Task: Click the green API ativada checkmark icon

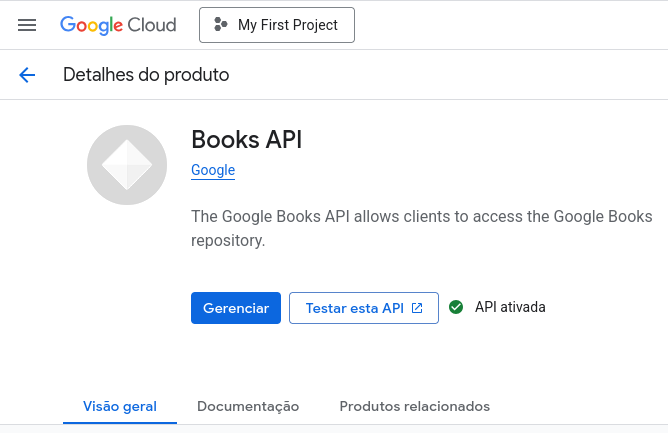Action: coord(456,307)
